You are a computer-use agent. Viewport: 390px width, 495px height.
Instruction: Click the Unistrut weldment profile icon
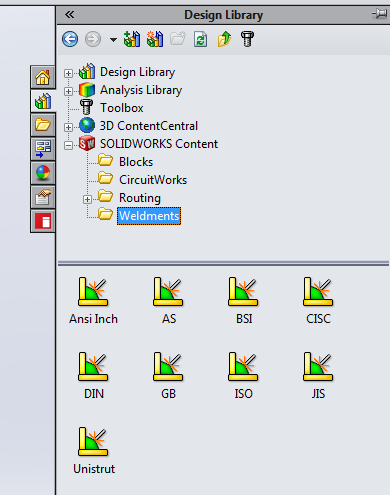(x=93, y=442)
